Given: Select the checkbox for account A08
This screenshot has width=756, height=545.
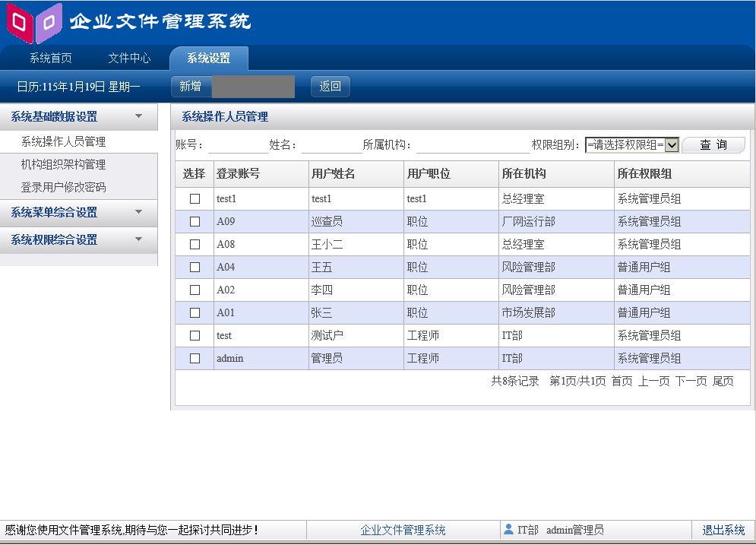Looking at the screenshot, I should click(x=195, y=244).
